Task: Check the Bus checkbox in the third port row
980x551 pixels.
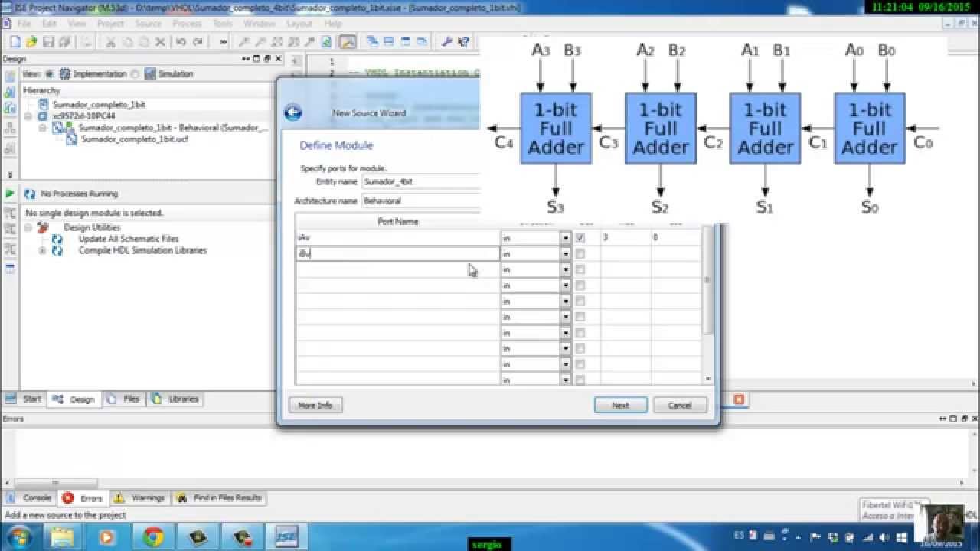Action: [580, 269]
